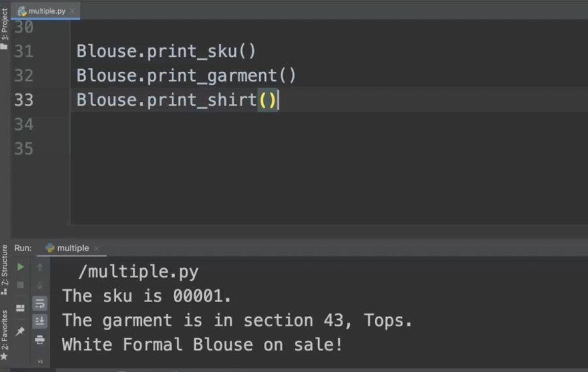Select the multiple.py editor tab

pyautogui.click(x=46, y=11)
